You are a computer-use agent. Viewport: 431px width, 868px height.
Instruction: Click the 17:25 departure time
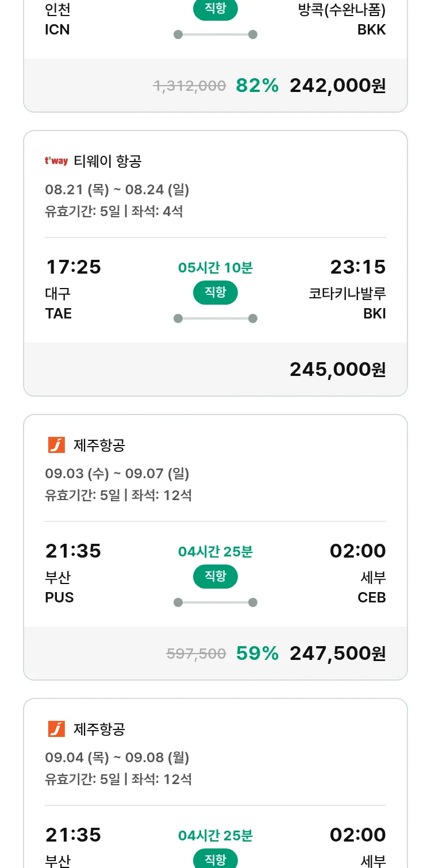(x=73, y=267)
